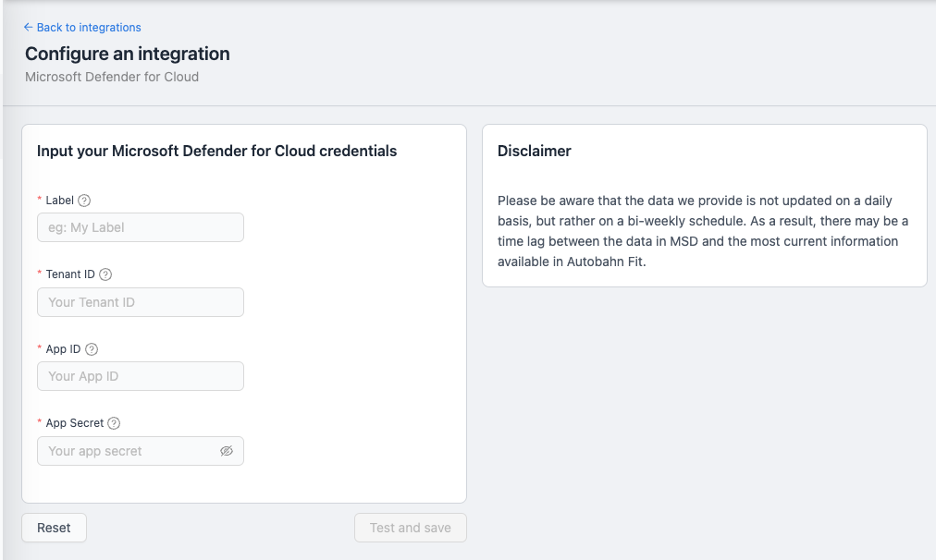This screenshot has width=936, height=560.
Task: Click the Reset button
Action: click(x=54, y=528)
